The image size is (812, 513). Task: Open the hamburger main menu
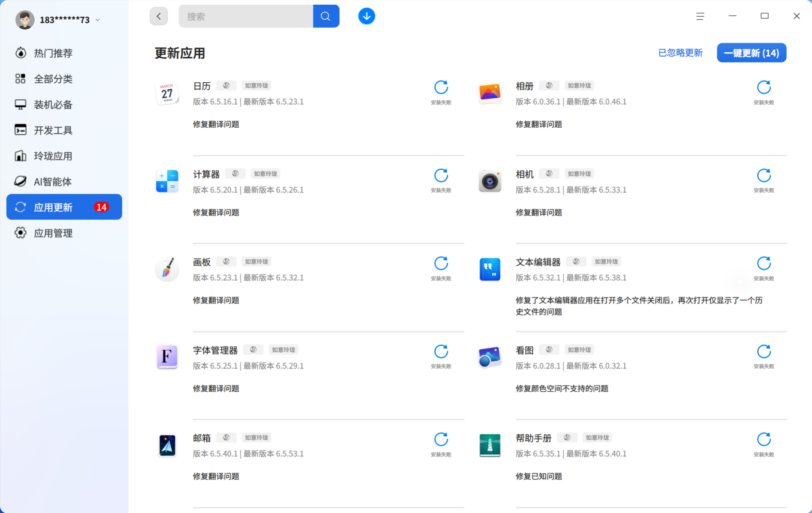pyautogui.click(x=700, y=16)
